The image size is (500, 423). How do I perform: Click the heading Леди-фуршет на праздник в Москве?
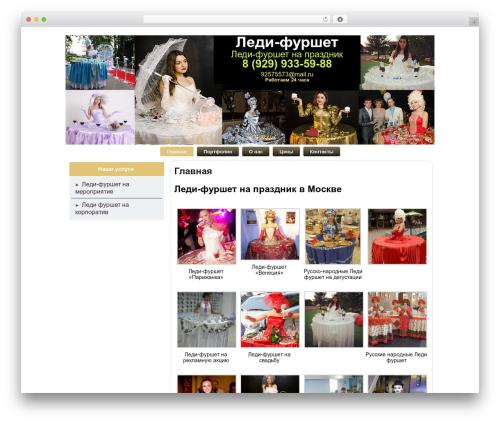[258, 189]
